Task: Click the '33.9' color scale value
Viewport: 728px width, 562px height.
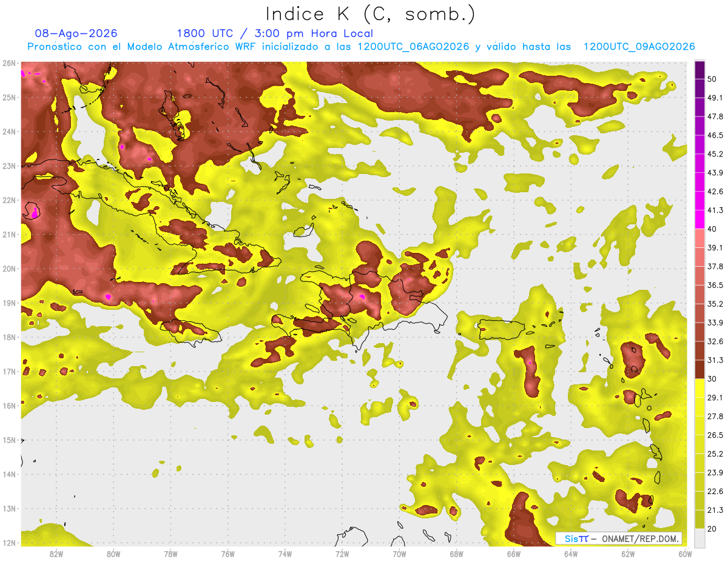Action: 715,323
